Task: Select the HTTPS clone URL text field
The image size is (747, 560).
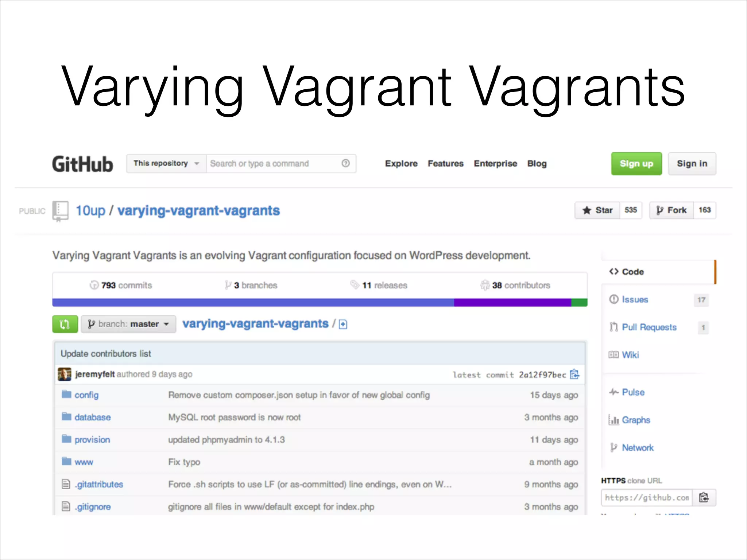Action: click(647, 498)
